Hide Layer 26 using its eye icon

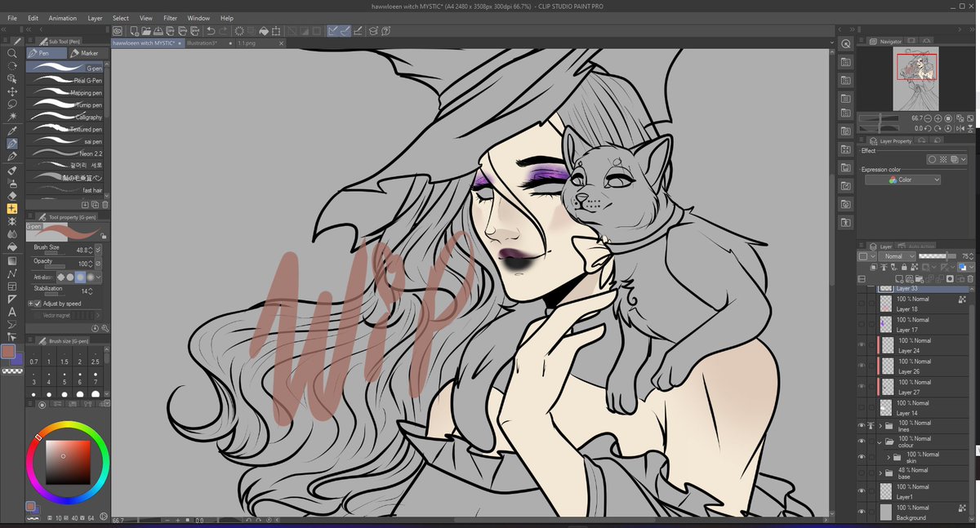click(x=862, y=366)
